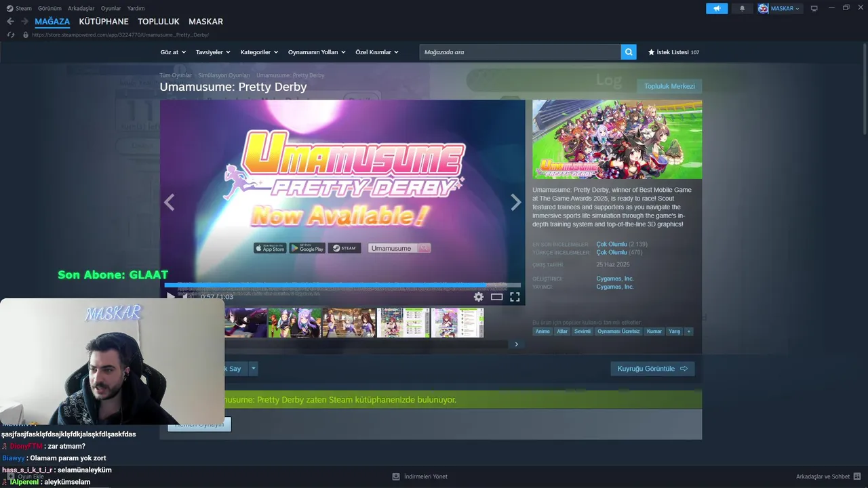Image resolution: width=868 pixels, height=488 pixels.
Task: Click the browser back arrow
Action: tap(10, 22)
